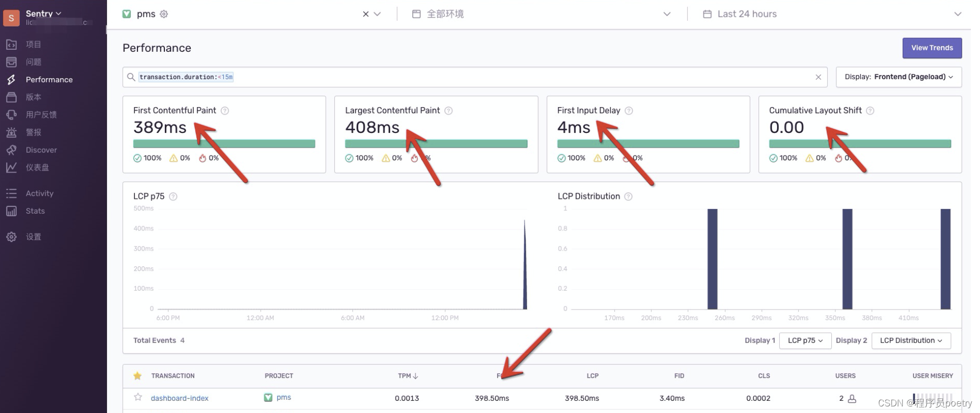Open pms project settings gear
Viewport: 980px width, 413px height.
point(164,14)
